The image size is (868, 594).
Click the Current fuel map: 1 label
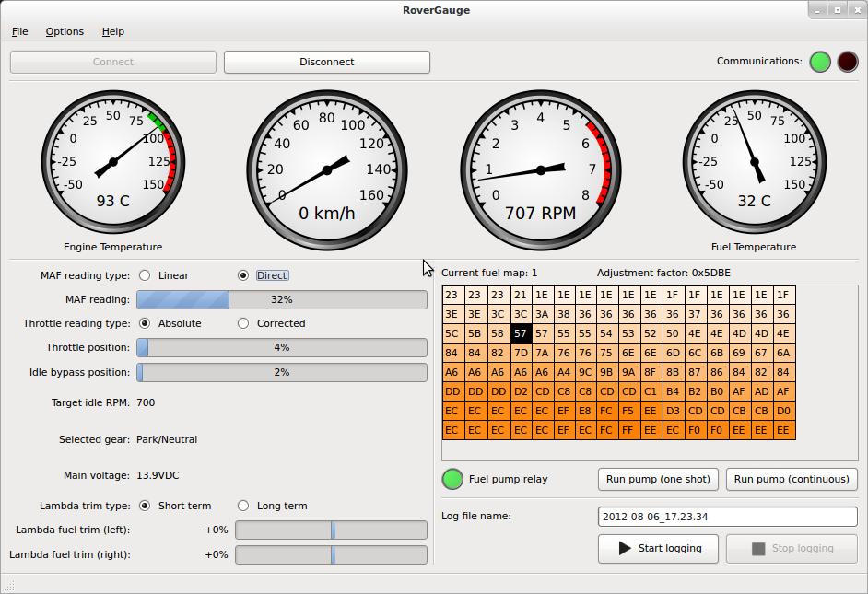click(489, 273)
